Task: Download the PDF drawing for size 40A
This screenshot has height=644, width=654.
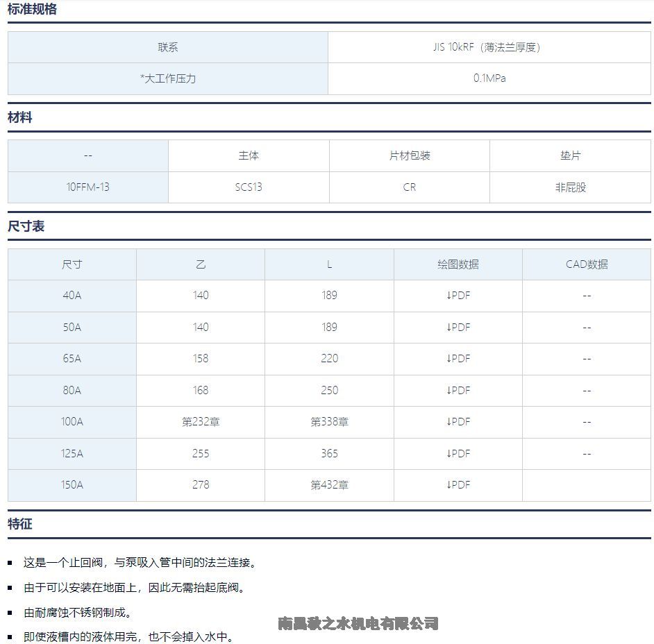Action: tap(458, 296)
